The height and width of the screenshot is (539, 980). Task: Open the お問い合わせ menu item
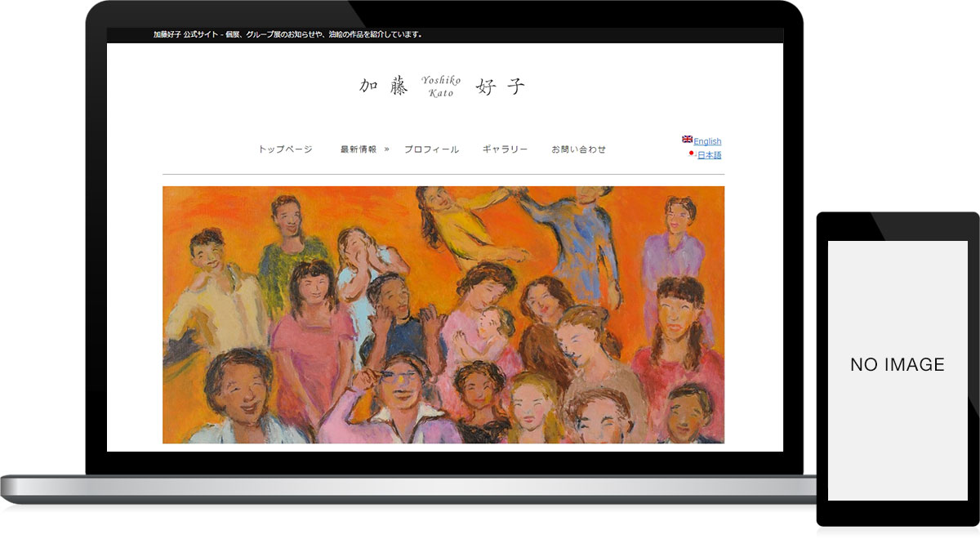[579, 149]
